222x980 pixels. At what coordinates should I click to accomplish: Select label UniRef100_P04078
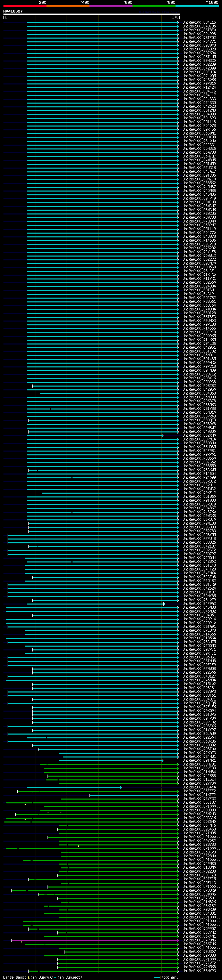(x=199, y=125)
